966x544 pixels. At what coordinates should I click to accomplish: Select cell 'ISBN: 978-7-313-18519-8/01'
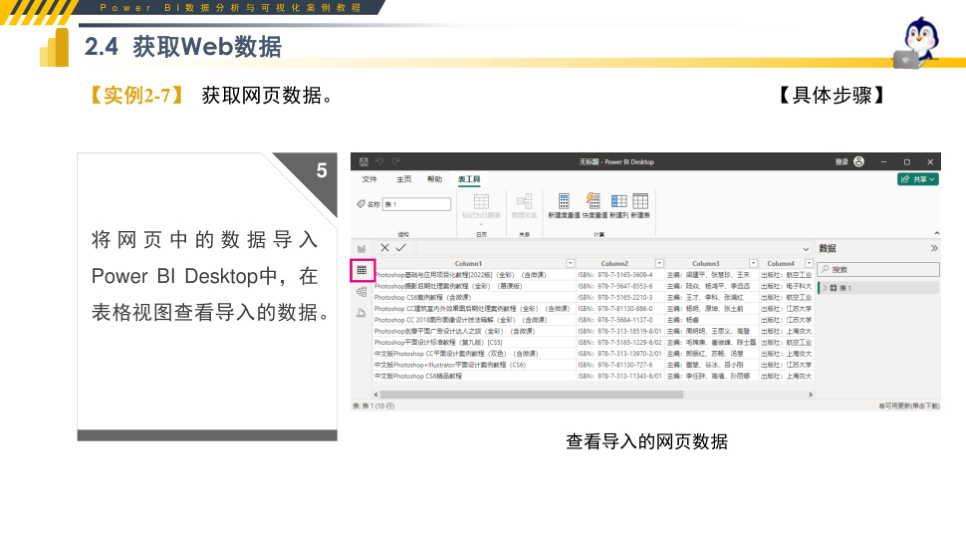620,331
